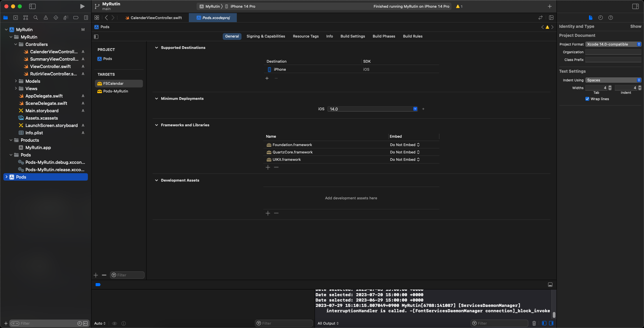Expand the Models folder
The width and height of the screenshot is (644, 328).
point(15,81)
